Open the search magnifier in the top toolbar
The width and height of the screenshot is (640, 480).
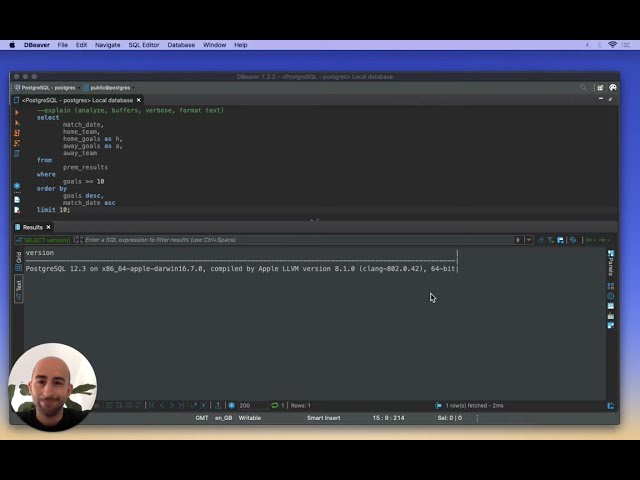583,87
